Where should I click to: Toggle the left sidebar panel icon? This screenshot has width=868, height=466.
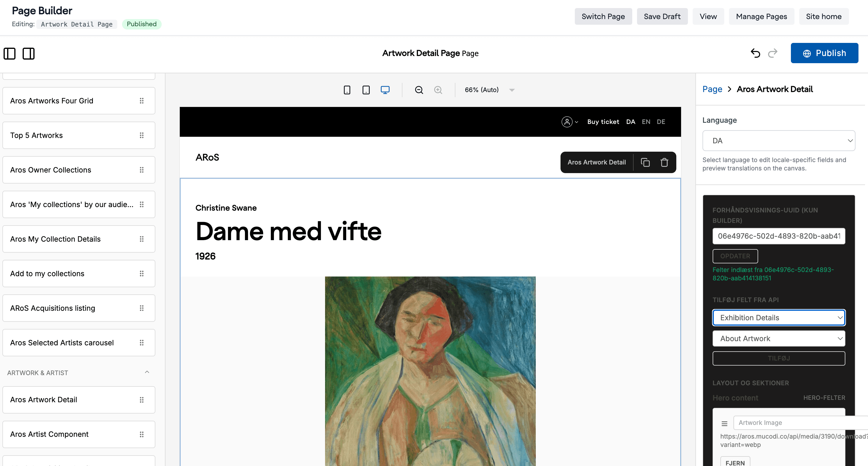[x=10, y=53]
